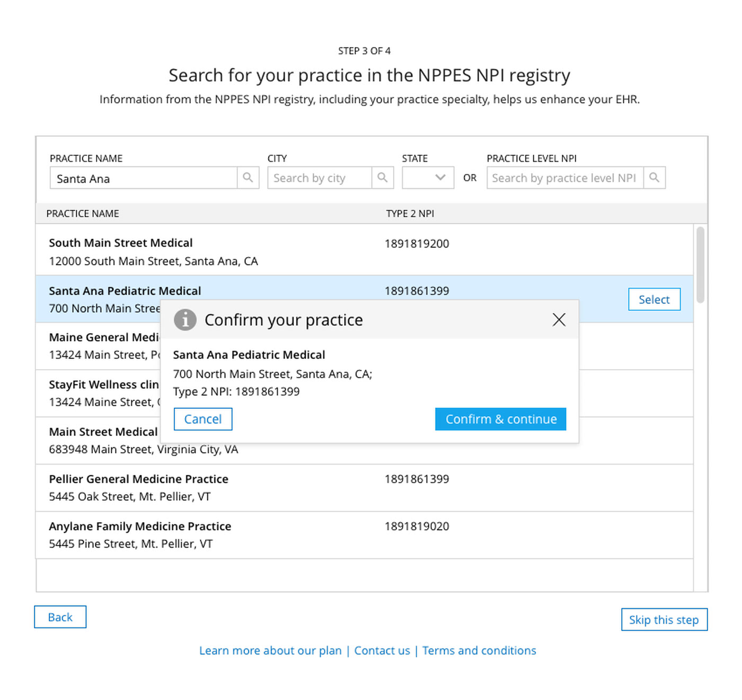This screenshot has height=700, width=742.
Task: Click the info icon in confirm dialog
Action: point(185,320)
